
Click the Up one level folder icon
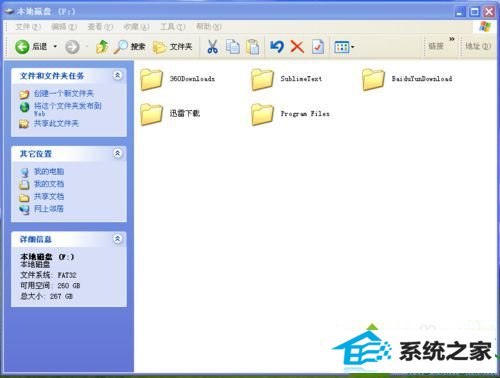coord(102,47)
